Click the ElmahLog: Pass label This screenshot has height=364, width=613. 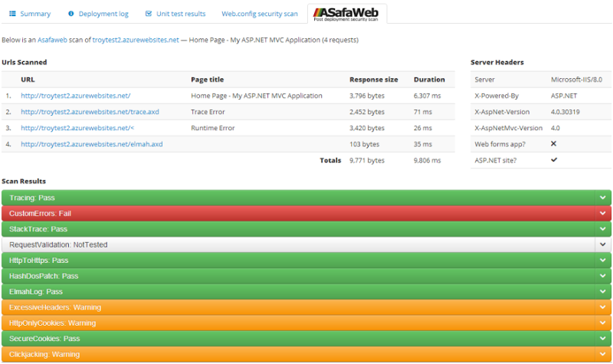[x=36, y=292]
